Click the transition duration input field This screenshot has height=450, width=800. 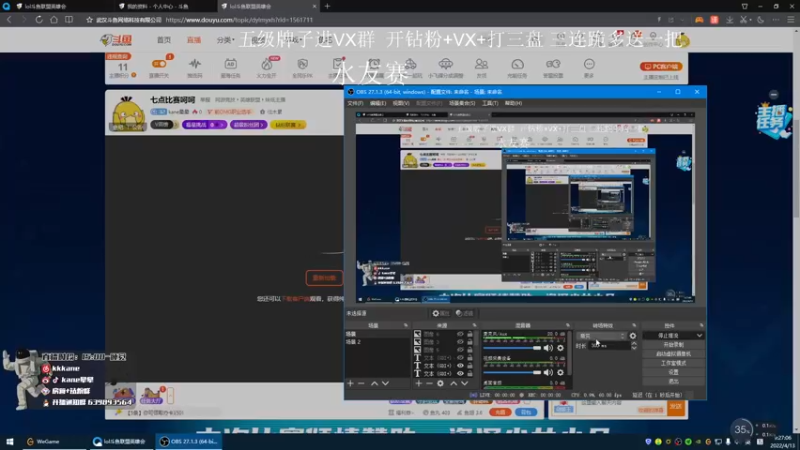609,345
